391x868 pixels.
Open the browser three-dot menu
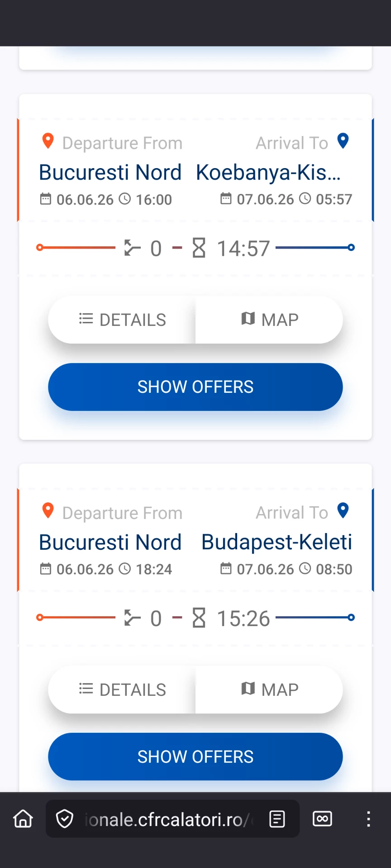[369, 819]
